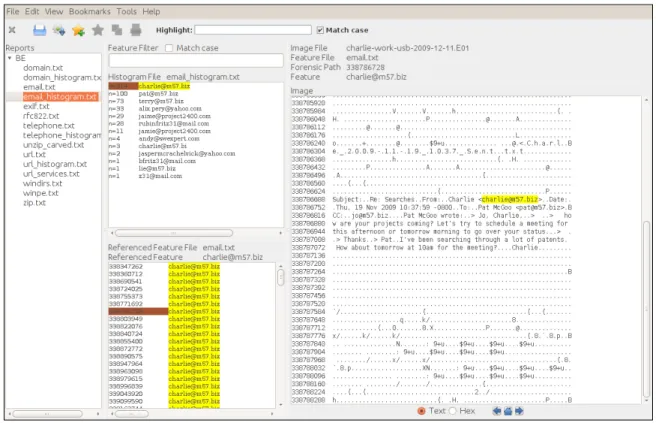Click highlighted charlie@m57.biz in image view

coord(510,200)
